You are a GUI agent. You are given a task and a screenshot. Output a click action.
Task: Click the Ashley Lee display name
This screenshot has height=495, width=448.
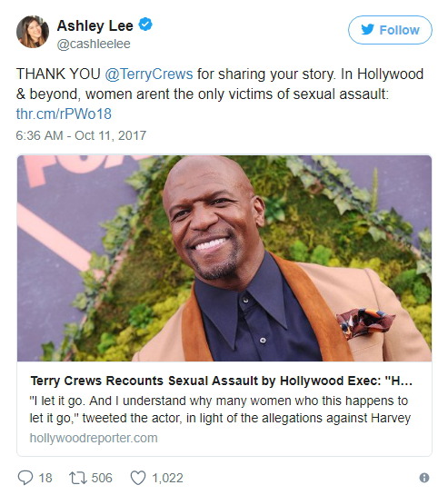pos(95,25)
